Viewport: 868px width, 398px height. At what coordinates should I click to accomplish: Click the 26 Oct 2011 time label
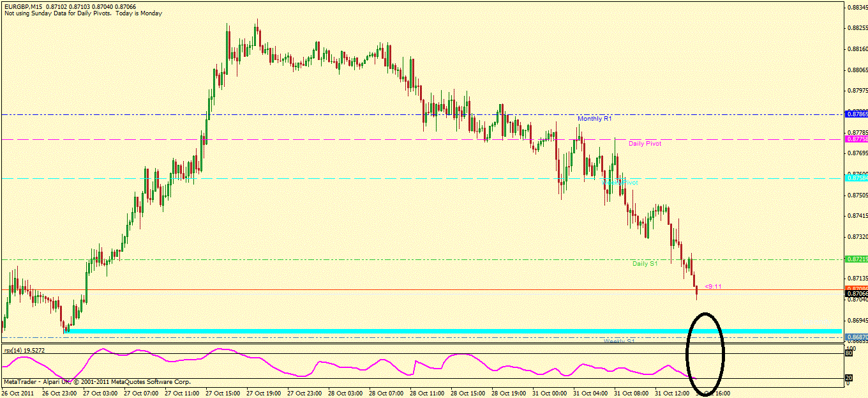click(17, 394)
